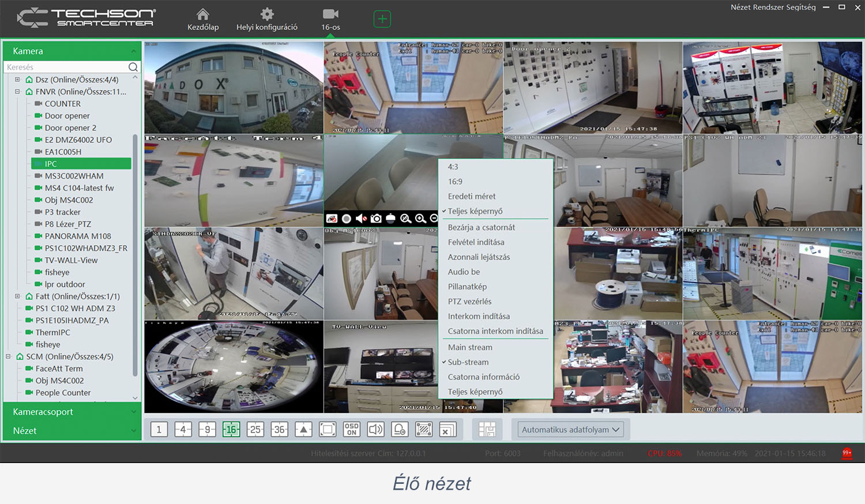Image resolution: width=865 pixels, height=504 pixels.
Task: Switch to 9-camera grid layout
Action: (x=207, y=430)
